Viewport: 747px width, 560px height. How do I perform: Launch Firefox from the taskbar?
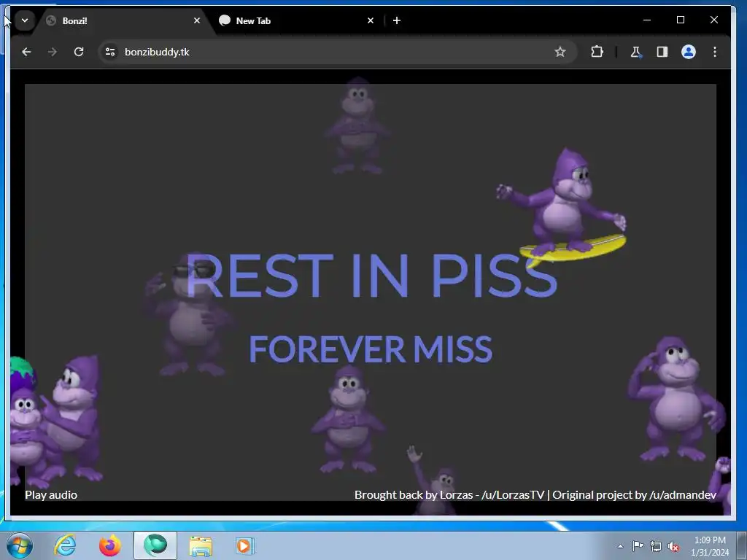point(110,545)
